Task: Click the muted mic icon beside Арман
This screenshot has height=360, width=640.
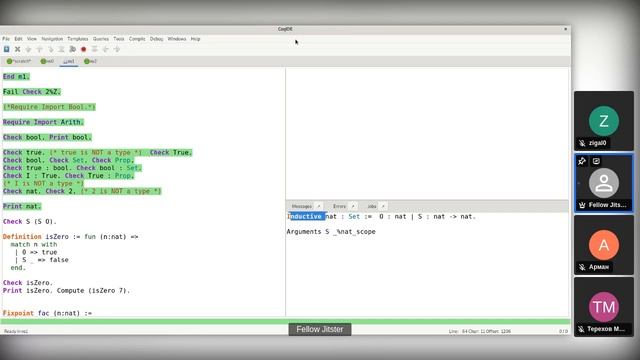Action: click(582, 267)
